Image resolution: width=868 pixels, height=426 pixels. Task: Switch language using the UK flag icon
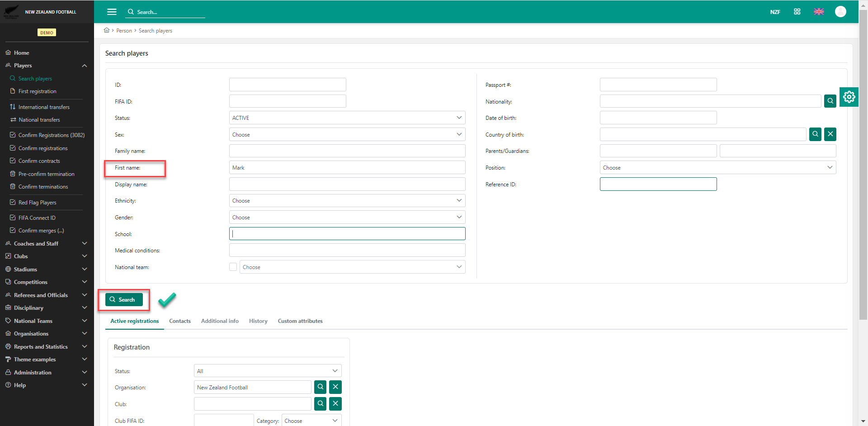[x=819, y=12]
